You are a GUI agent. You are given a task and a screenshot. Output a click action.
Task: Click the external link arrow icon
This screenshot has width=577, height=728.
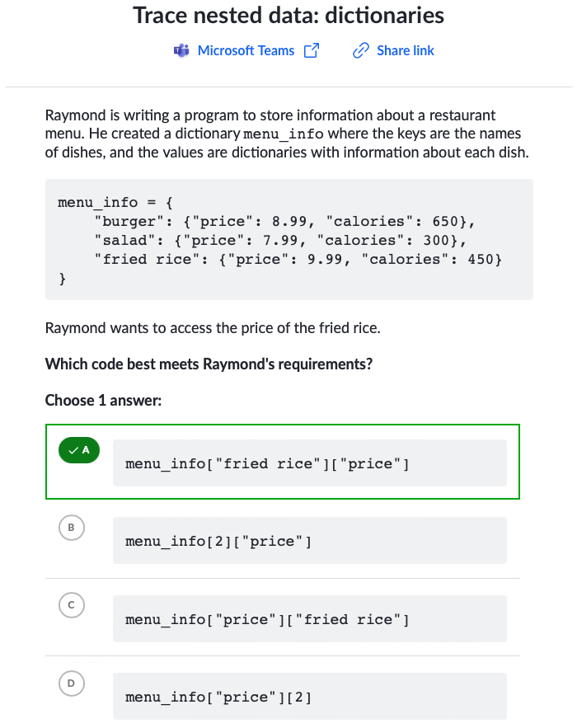pyautogui.click(x=312, y=50)
